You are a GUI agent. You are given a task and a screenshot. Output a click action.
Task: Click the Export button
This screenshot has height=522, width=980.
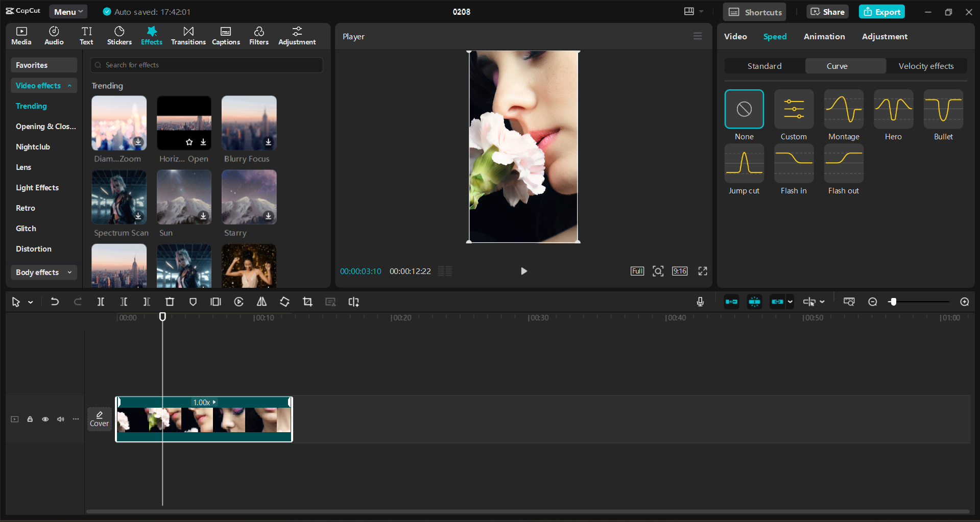(x=881, y=12)
